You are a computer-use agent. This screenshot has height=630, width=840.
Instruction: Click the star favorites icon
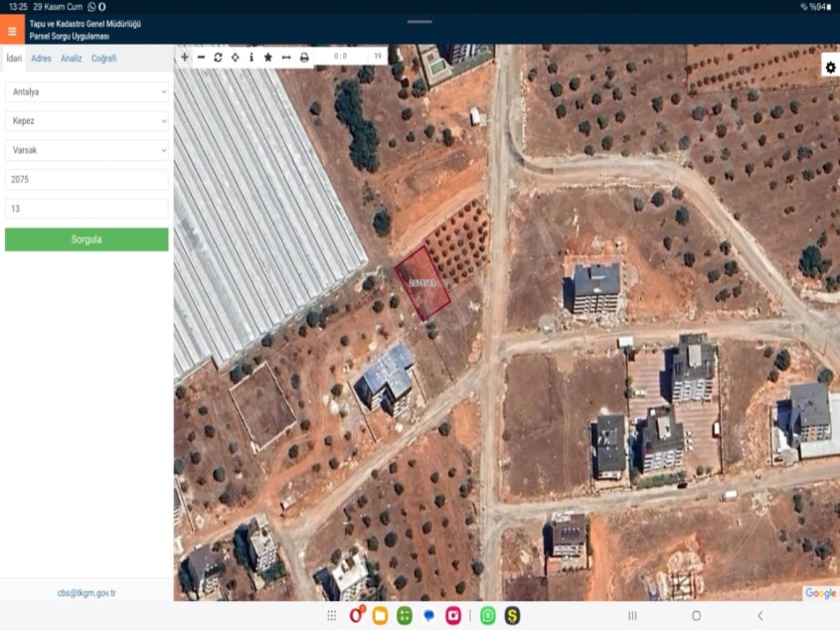click(x=268, y=58)
